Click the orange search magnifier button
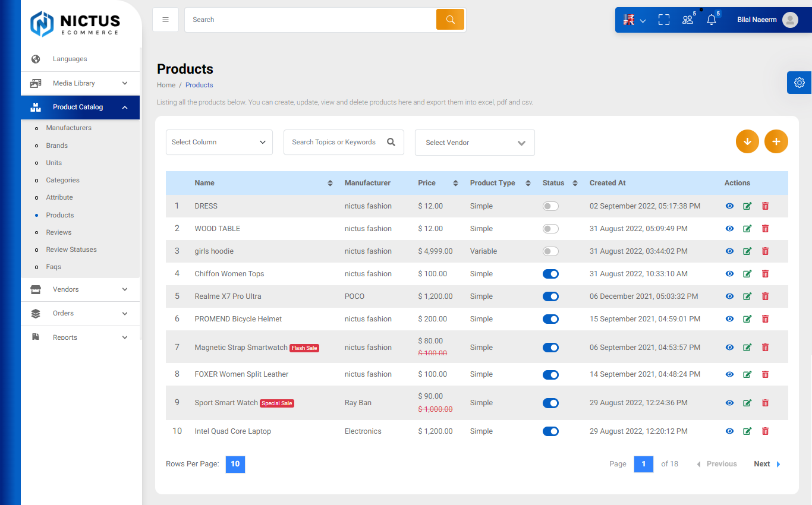 (450, 20)
